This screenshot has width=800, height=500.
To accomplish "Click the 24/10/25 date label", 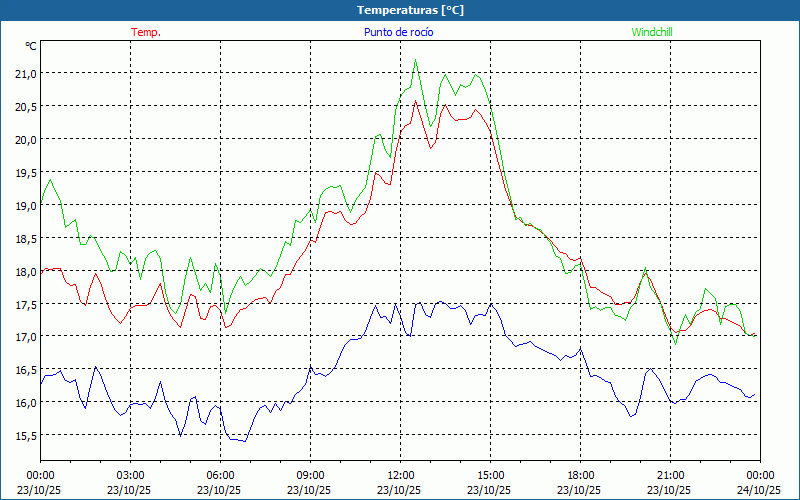I will 759,490.
